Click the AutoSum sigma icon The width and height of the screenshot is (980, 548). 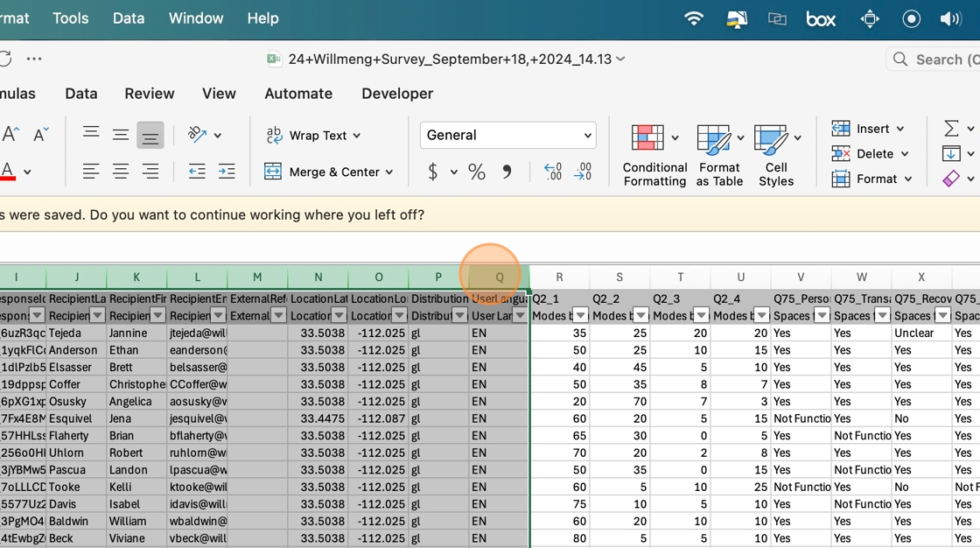click(x=951, y=129)
